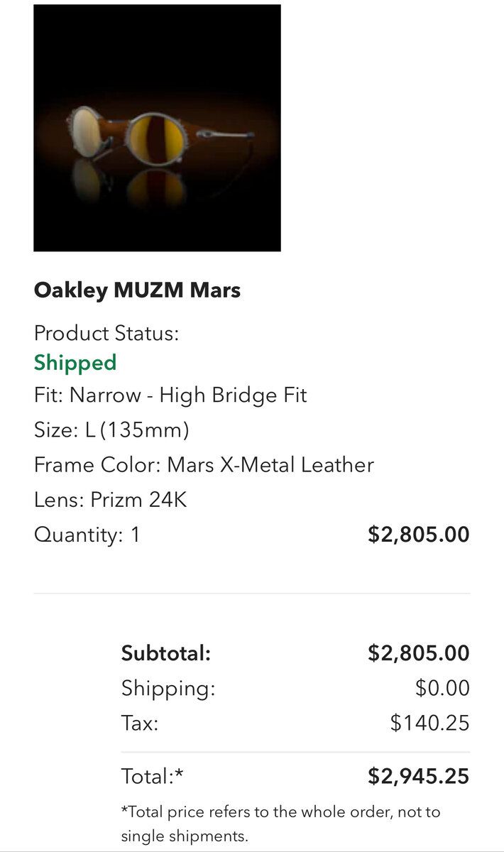The width and height of the screenshot is (504, 852).
Task: Click the bold subtotal amount $2,805.00
Action: click(418, 653)
